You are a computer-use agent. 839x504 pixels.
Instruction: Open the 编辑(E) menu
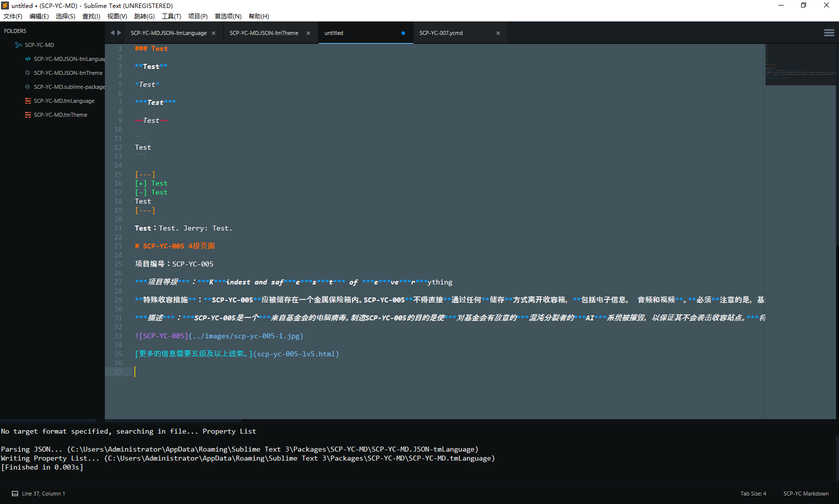pyautogui.click(x=39, y=16)
